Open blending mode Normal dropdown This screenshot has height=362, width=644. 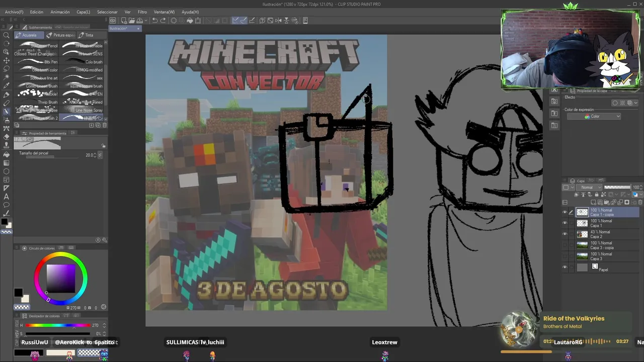coord(589,188)
